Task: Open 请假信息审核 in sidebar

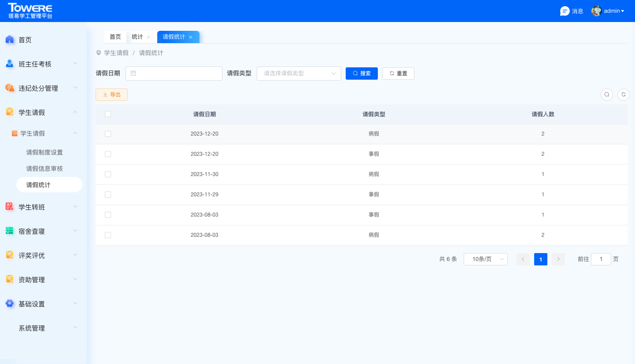Action: [44, 169]
